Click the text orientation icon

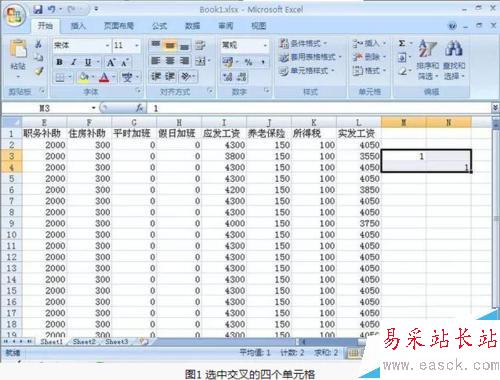coord(186,77)
